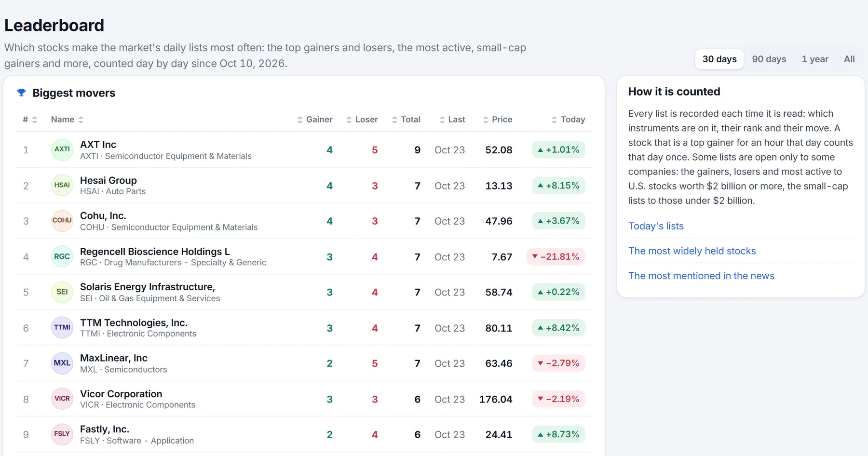Viewport: 868px width, 456px height.
Task: Sort by Today change column
Action: coord(568,120)
